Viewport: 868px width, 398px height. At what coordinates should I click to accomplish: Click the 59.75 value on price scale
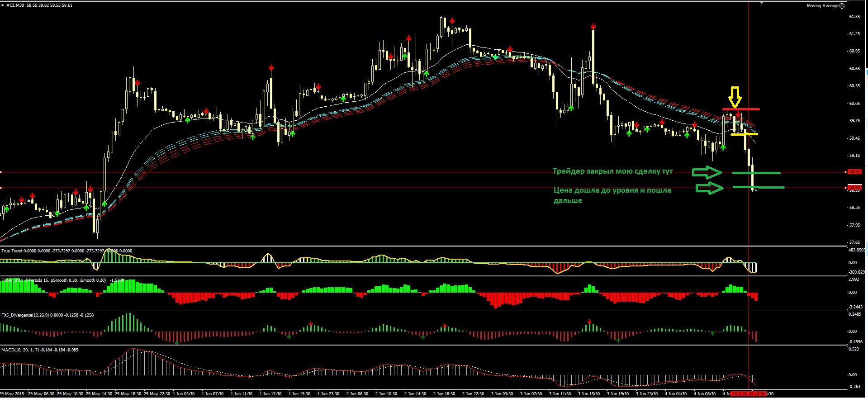tap(854, 121)
